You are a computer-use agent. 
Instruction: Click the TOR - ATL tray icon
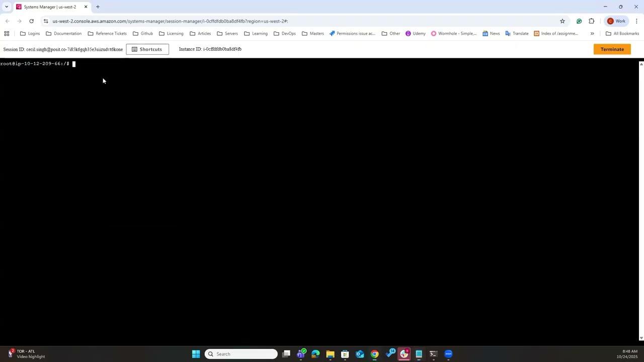pyautogui.click(x=10, y=353)
